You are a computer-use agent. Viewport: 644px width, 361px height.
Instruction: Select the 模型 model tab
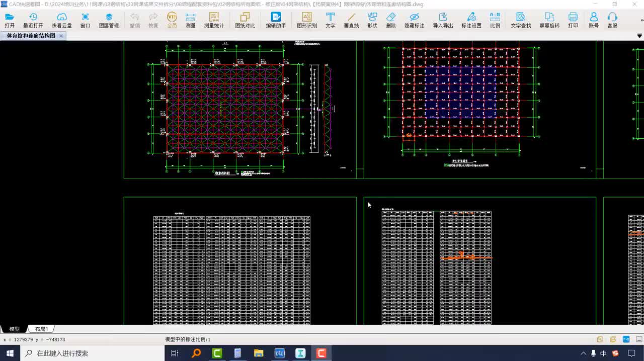(x=14, y=329)
